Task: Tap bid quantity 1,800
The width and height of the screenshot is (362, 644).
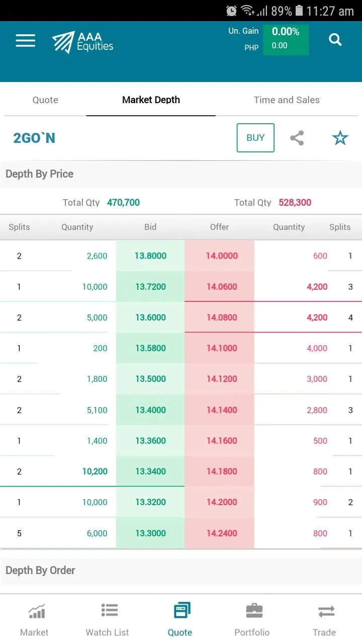Action: click(97, 379)
